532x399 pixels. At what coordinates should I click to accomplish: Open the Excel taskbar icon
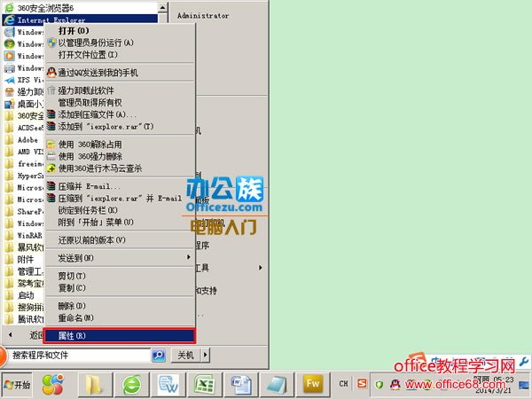point(204,385)
